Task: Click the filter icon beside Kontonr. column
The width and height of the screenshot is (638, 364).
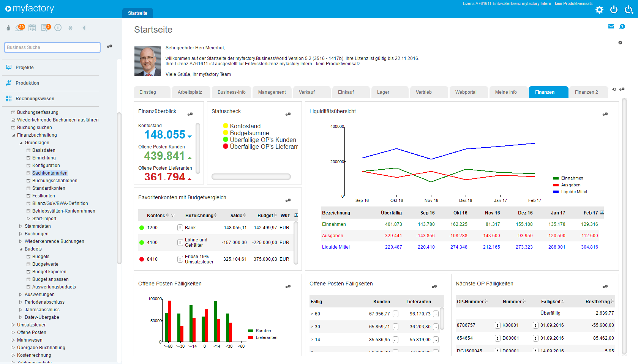Action: click(173, 216)
